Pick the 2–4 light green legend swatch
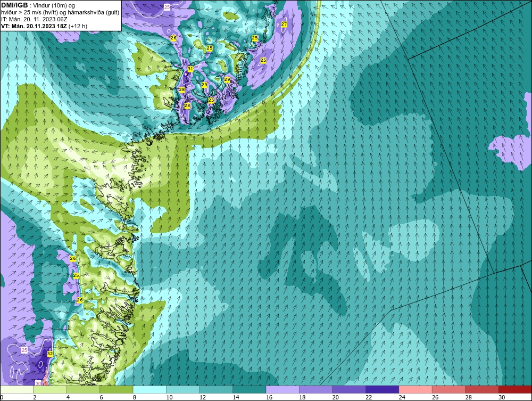The height and width of the screenshot is (401, 532). (50, 389)
